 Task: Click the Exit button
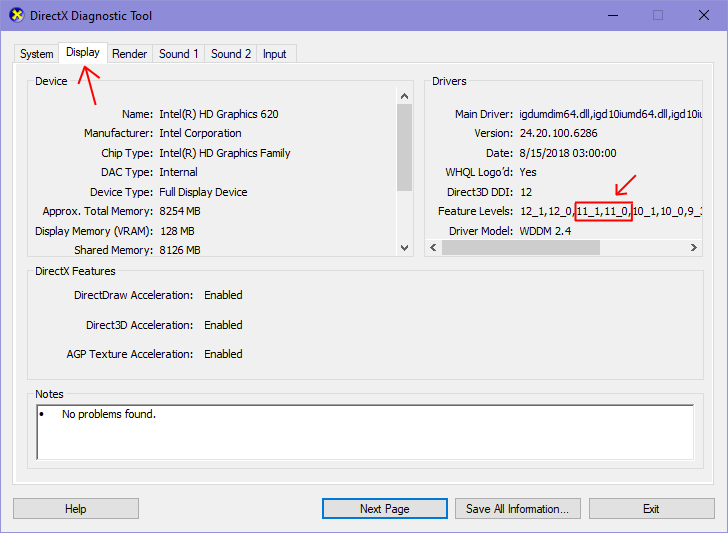(x=651, y=509)
